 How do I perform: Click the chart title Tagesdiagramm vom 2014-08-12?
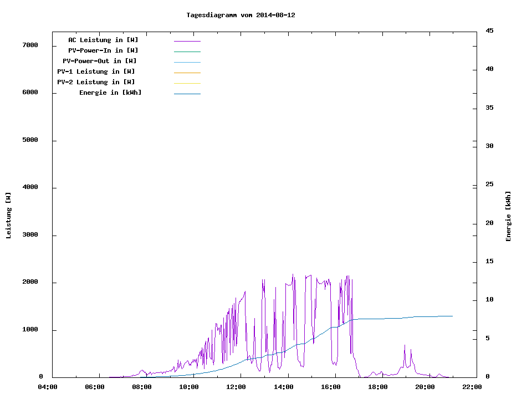pyautogui.click(x=241, y=15)
